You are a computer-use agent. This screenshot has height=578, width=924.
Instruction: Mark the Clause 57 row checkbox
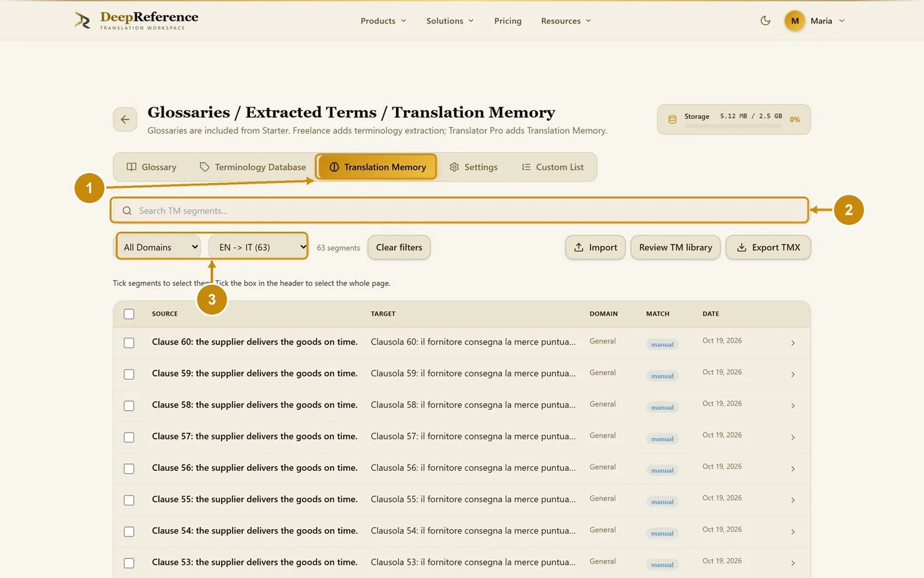(x=129, y=437)
